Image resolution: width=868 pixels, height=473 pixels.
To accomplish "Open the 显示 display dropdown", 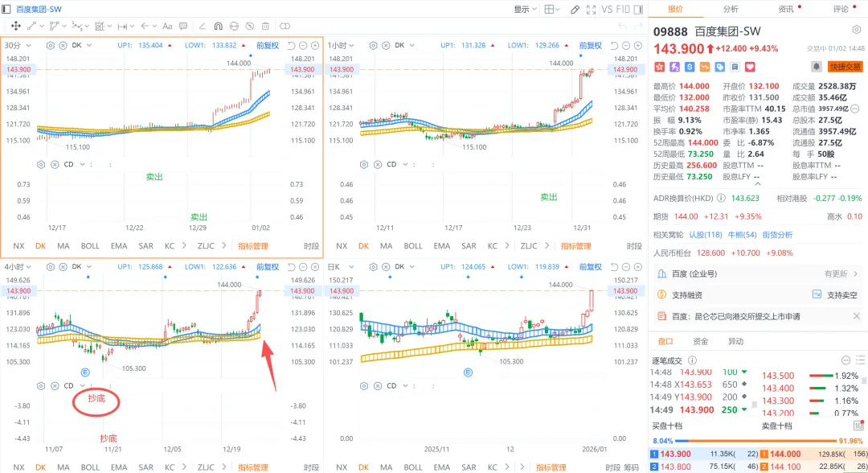I will coord(526,10).
